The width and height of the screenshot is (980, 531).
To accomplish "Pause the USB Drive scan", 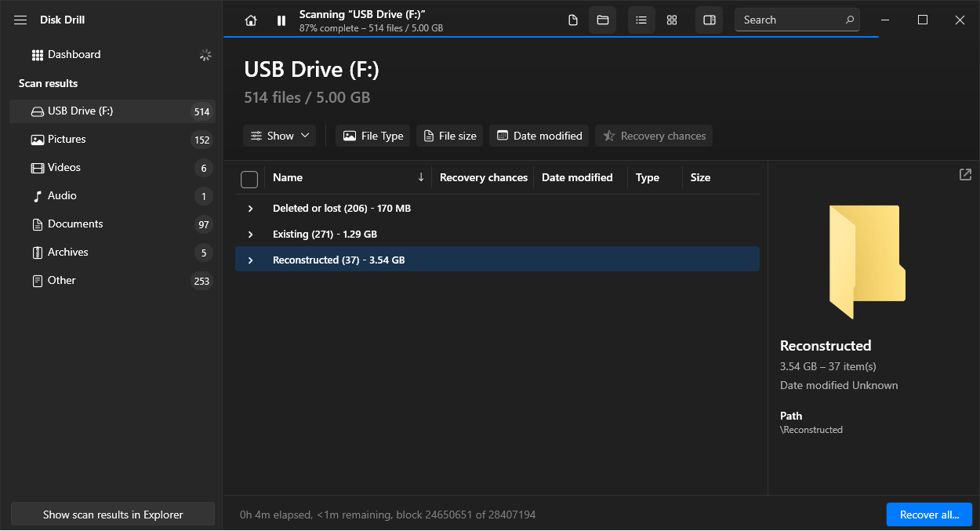I will tap(281, 20).
